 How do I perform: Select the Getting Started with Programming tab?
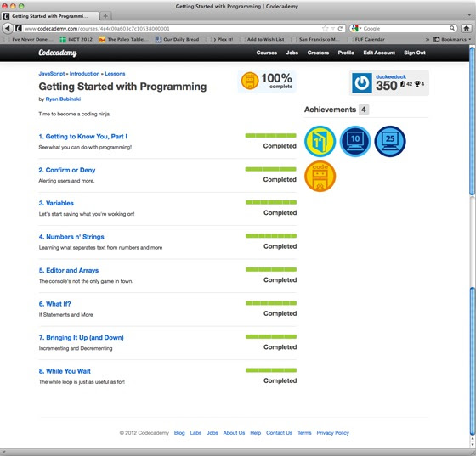click(x=49, y=16)
